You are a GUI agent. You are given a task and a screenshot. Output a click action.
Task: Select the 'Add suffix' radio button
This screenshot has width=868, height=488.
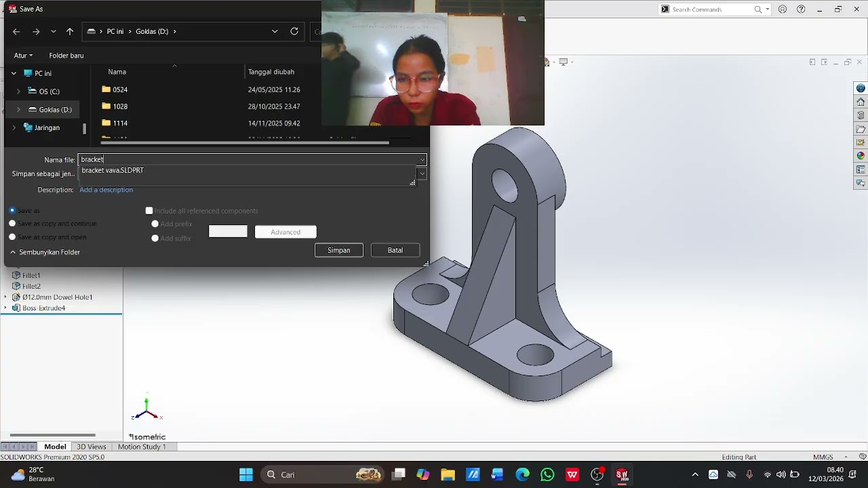(155, 238)
